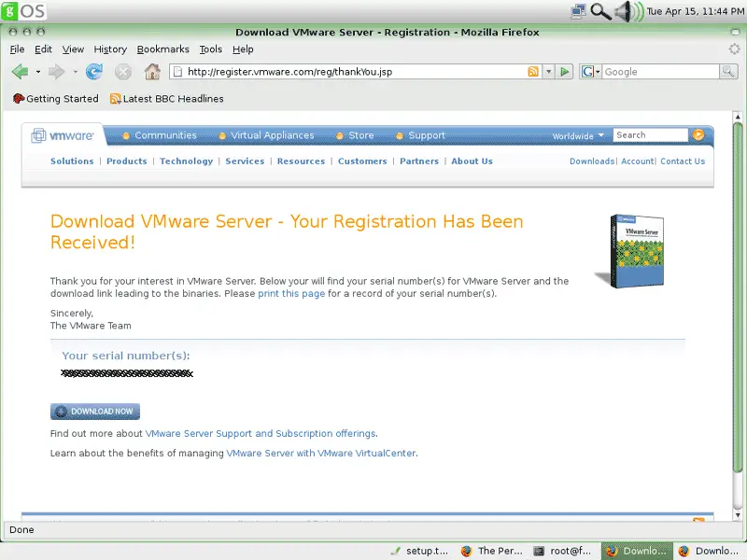Open the Tools menu
The image size is (747, 560).
click(x=211, y=49)
